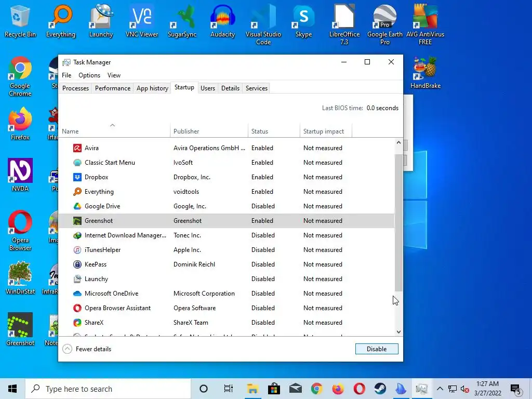Select the Google Drive startup icon
This screenshot has height=399, width=532.
[77, 206]
